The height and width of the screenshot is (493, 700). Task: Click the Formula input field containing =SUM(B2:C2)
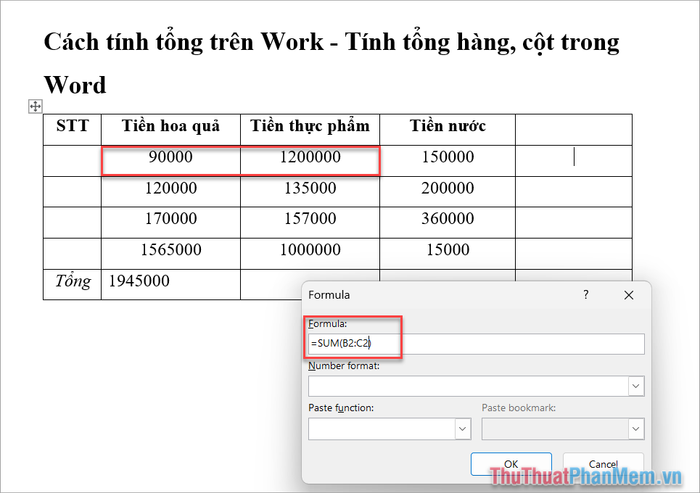click(x=476, y=344)
